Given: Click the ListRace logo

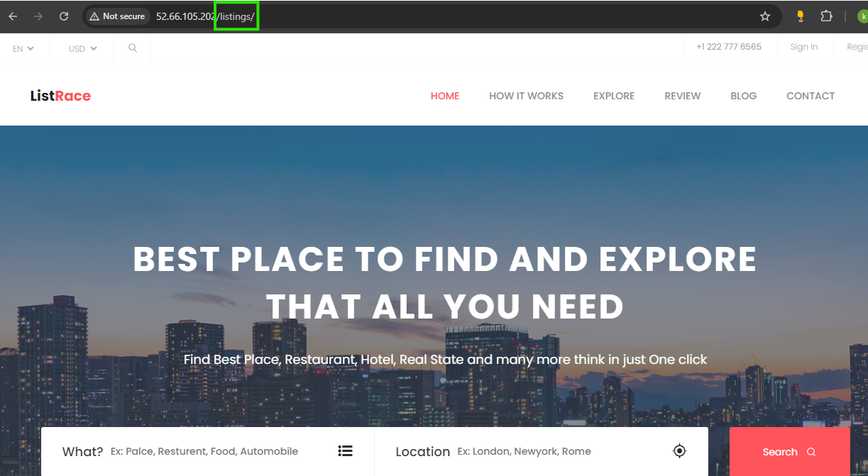Looking at the screenshot, I should point(60,96).
